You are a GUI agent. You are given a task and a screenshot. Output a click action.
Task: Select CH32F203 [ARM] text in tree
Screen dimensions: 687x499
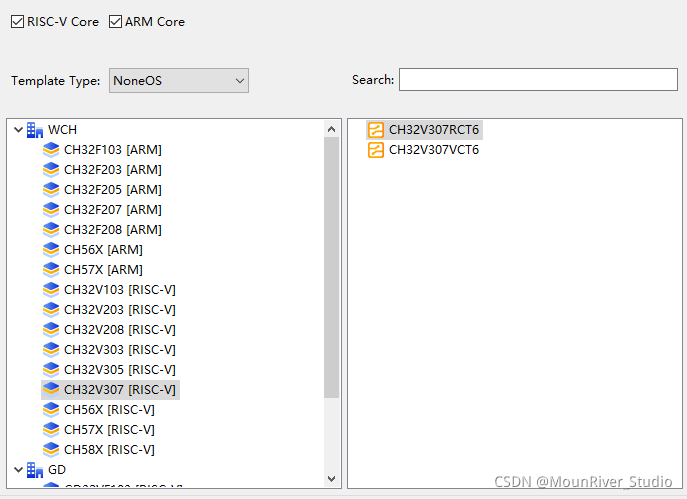point(113,170)
